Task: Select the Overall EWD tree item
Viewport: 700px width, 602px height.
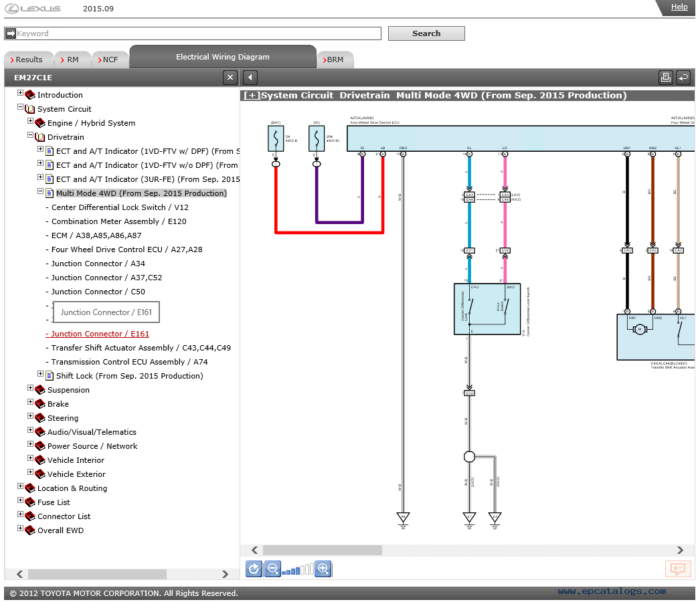Action: click(61, 530)
